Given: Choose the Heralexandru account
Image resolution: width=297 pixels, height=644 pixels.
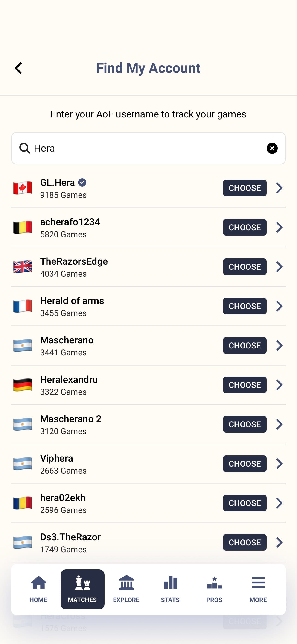Looking at the screenshot, I should tap(245, 385).
